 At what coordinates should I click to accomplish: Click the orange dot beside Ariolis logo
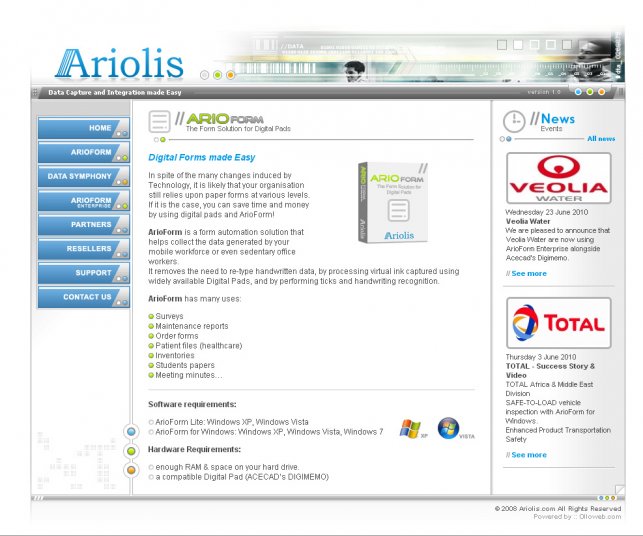coord(230,75)
